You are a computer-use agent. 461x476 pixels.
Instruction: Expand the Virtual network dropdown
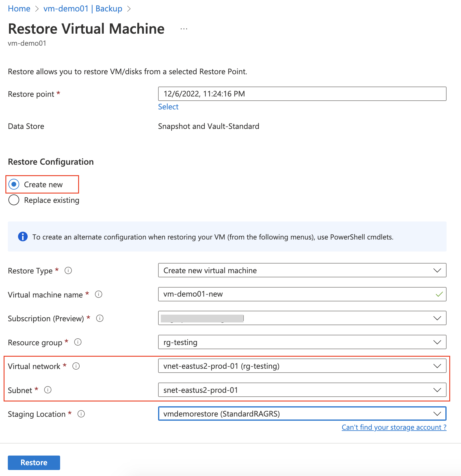302,366
